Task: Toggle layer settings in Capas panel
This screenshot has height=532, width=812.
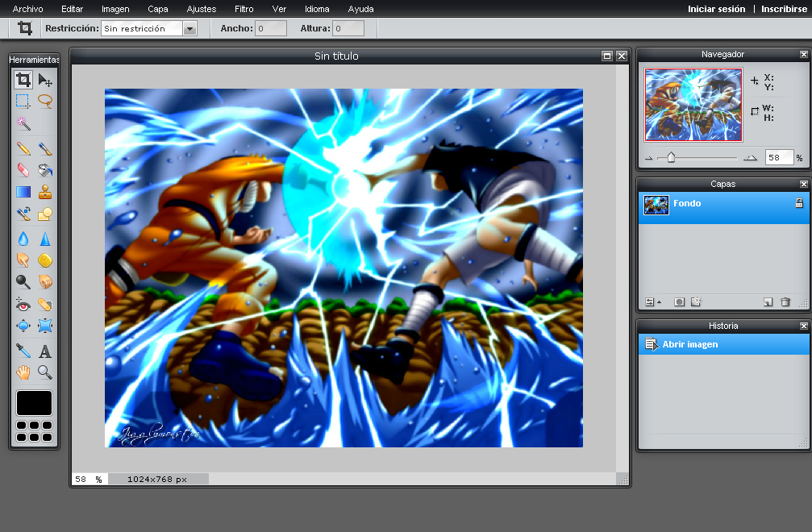Action: (653, 301)
